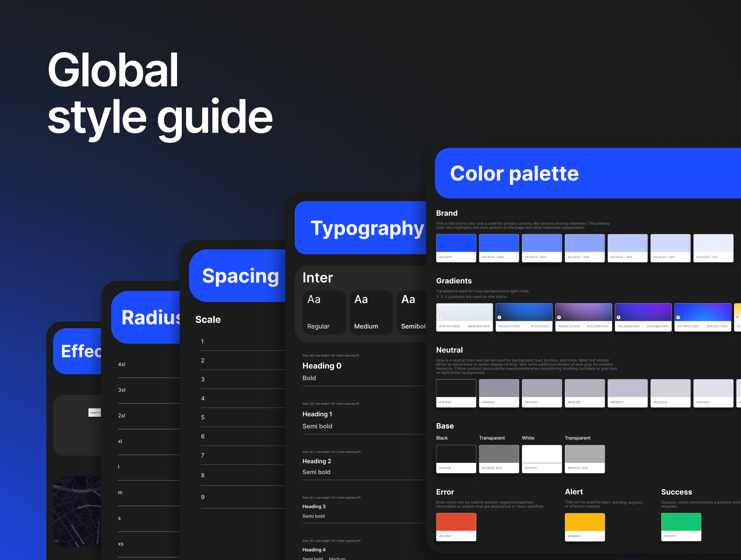Click the number 1 badge on the light gradient
The height and width of the screenshot is (560, 741).
[440, 317]
